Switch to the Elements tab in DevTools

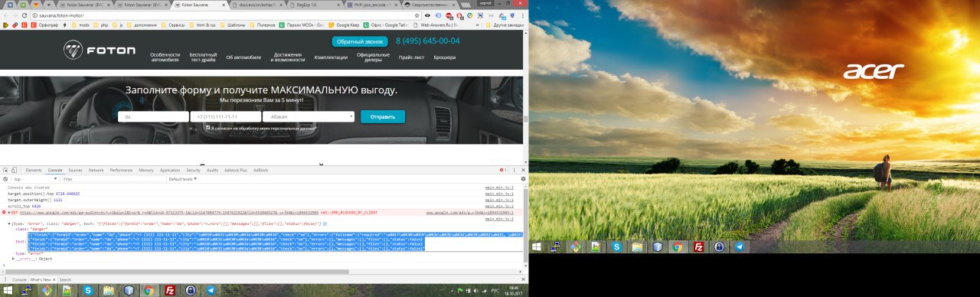click(x=34, y=170)
